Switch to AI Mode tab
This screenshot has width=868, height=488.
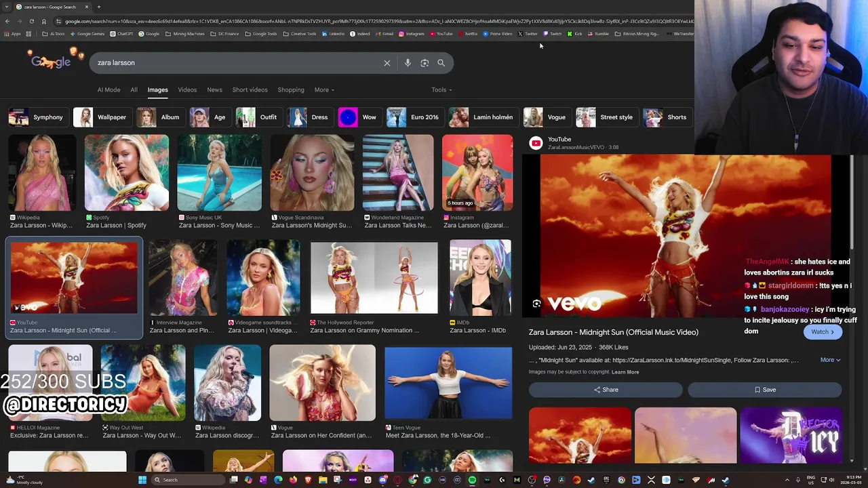tap(108, 89)
